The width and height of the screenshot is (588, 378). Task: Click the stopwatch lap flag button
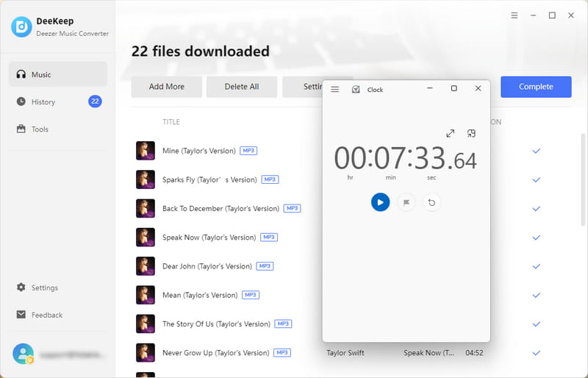pyautogui.click(x=406, y=202)
